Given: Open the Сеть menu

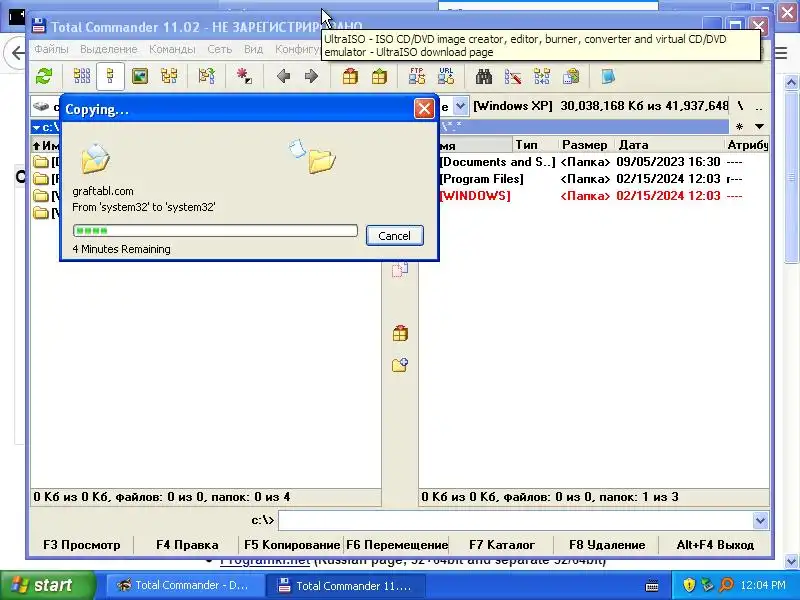Looking at the screenshot, I should pyautogui.click(x=219, y=49).
